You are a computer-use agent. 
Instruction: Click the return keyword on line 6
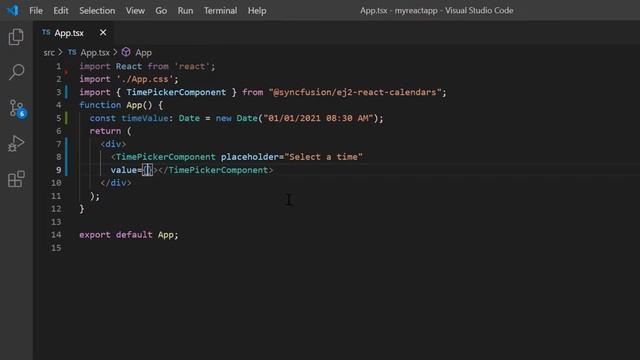[x=105, y=131]
